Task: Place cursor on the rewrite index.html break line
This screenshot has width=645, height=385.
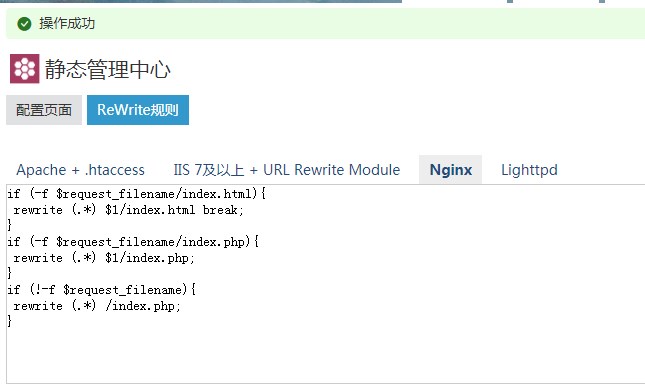Action: (128, 210)
